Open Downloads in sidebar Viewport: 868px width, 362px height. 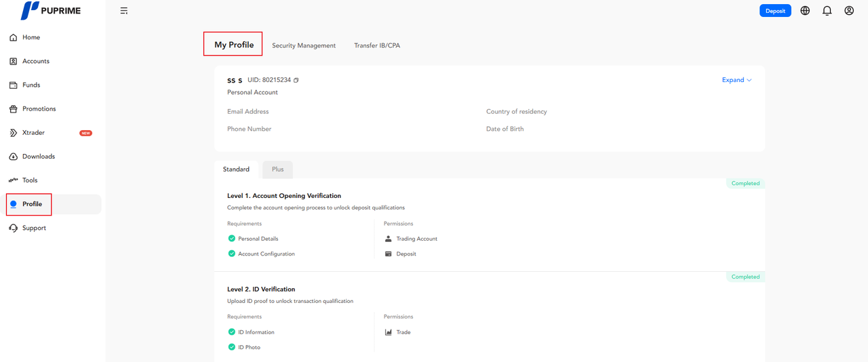[x=38, y=157]
